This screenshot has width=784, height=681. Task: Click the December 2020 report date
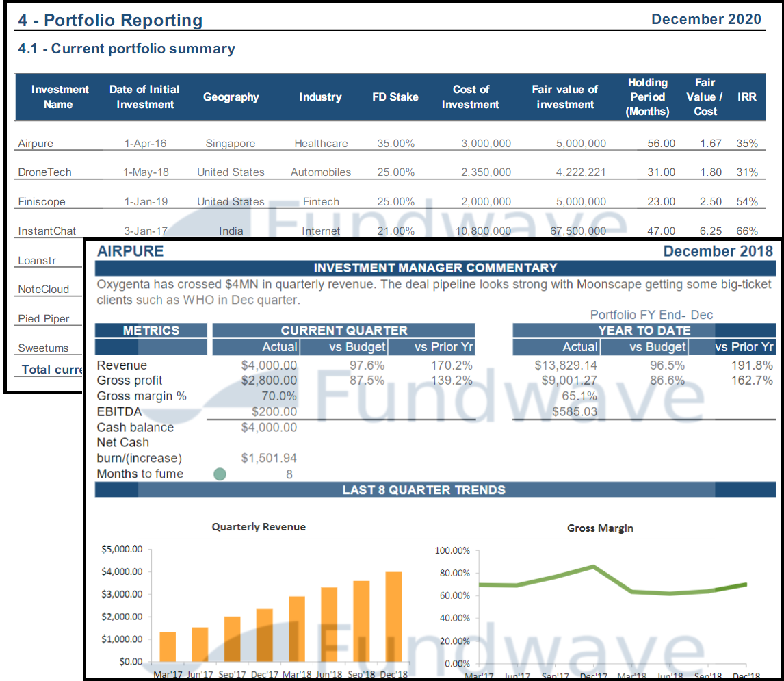[x=706, y=19]
